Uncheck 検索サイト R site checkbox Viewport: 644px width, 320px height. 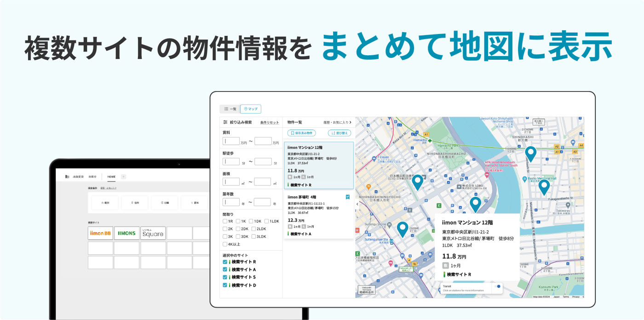[225, 262]
